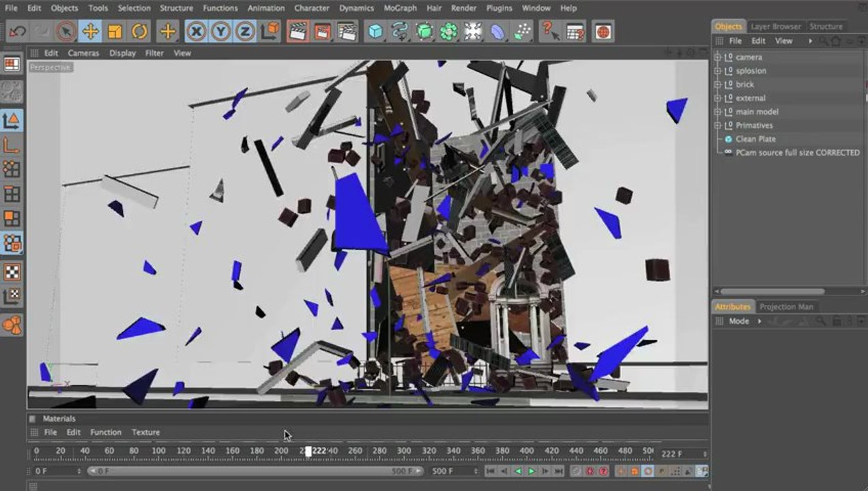Viewport: 868px width, 491px height.
Task: Open the viewport Filter menu
Action: (154, 53)
